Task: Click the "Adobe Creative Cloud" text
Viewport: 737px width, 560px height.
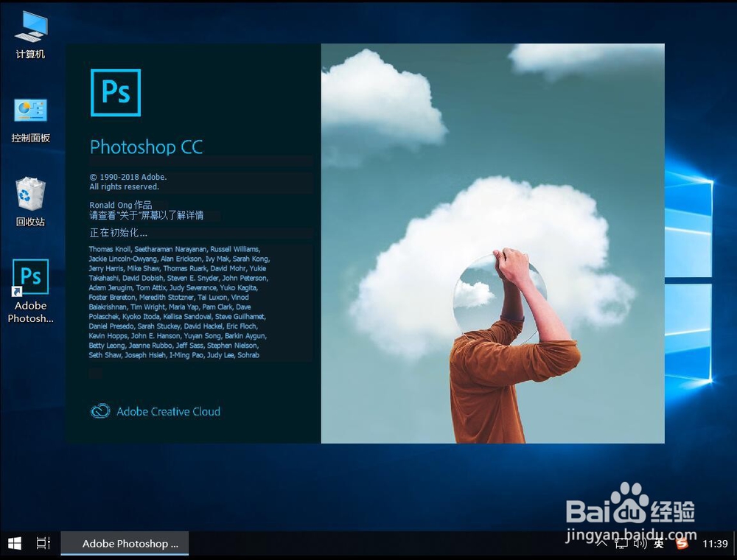Action: (x=168, y=412)
